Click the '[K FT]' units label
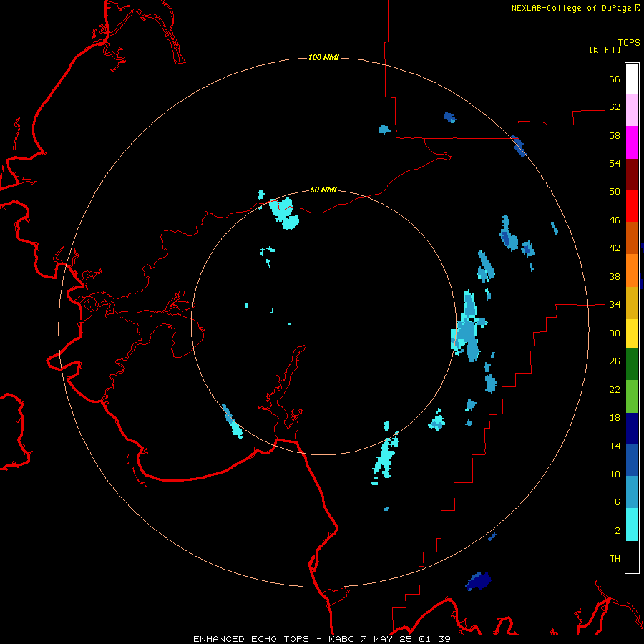The height and width of the screenshot is (644, 644). pyautogui.click(x=605, y=49)
